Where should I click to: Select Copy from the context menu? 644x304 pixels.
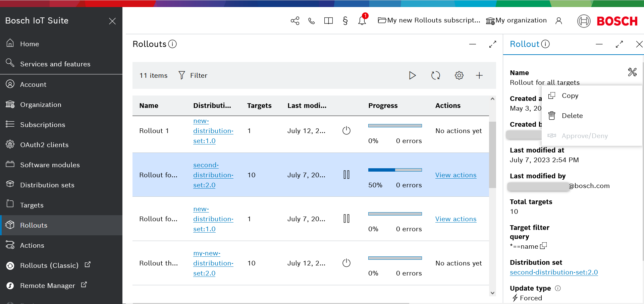(570, 96)
